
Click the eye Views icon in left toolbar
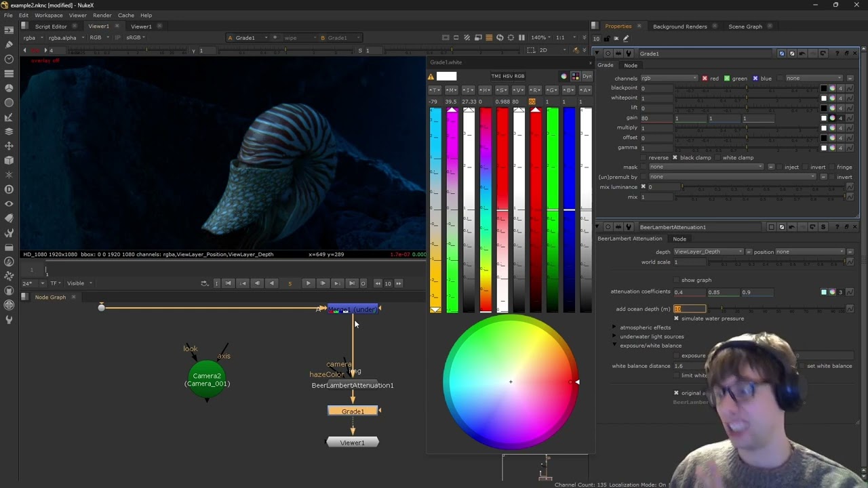pos(9,204)
